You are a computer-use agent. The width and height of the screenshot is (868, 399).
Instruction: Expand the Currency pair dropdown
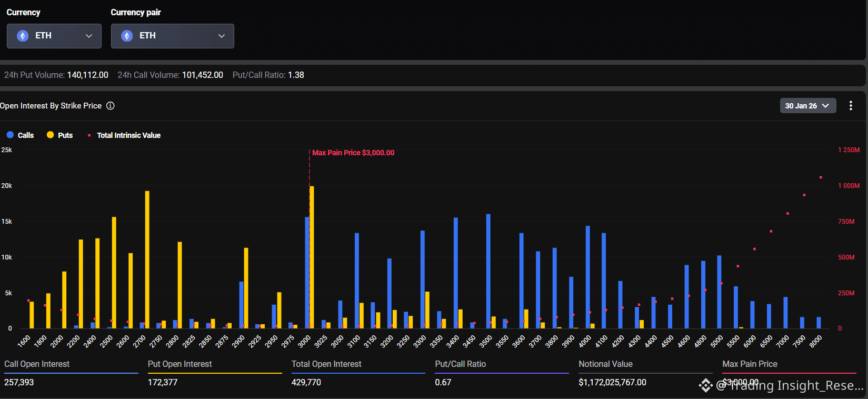(172, 36)
